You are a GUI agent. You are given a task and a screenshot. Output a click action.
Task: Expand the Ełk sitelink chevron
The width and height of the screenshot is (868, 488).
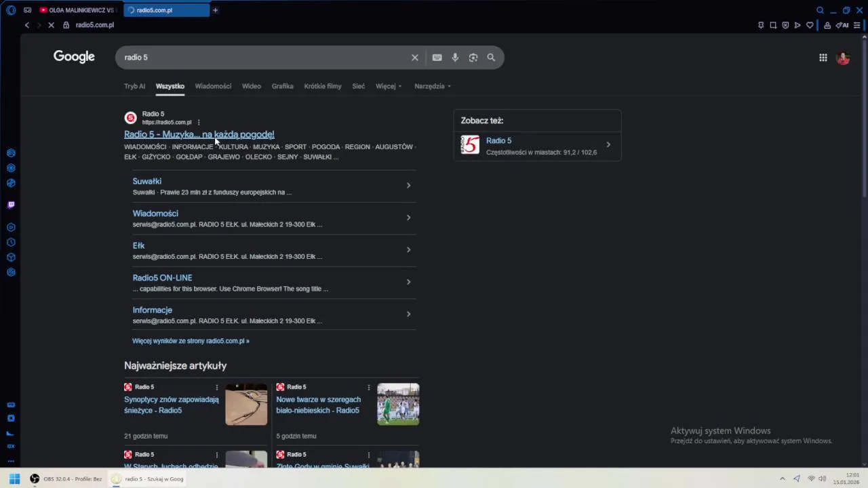point(408,249)
